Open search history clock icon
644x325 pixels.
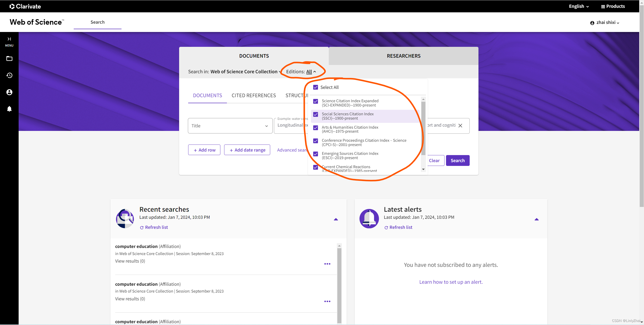click(x=9, y=75)
